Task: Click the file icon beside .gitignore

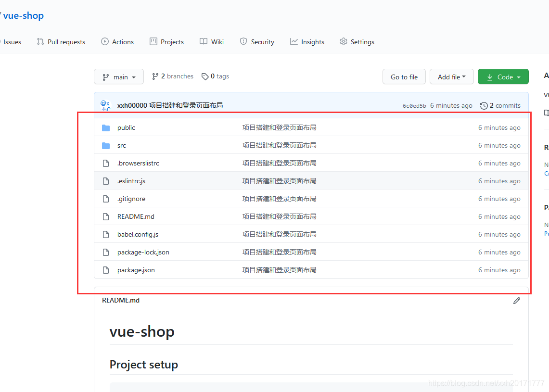Action: (106, 199)
